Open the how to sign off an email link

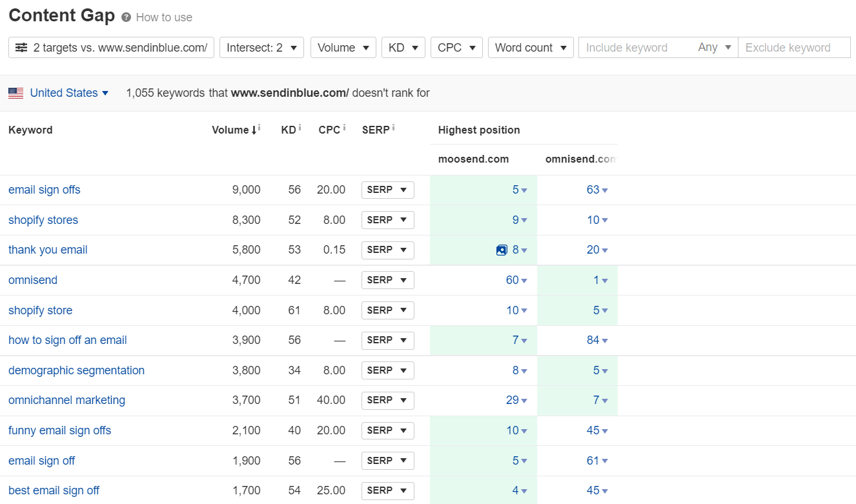tap(68, 340)
